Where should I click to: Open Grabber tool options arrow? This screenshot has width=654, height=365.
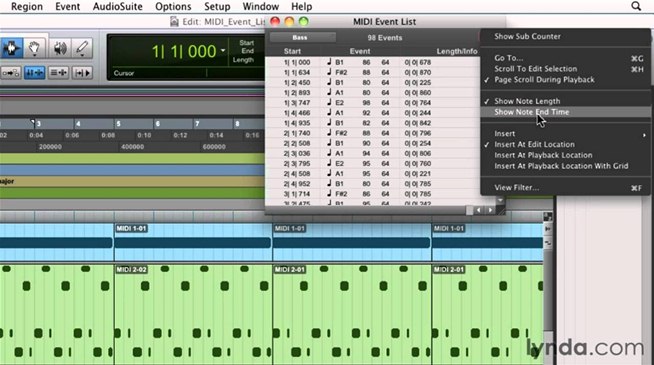pos(34,56)
